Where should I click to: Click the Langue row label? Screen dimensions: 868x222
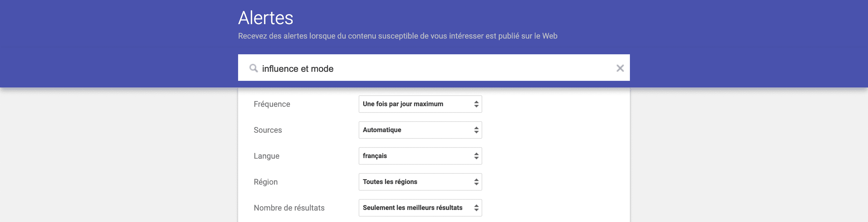[x=266, y=156]
